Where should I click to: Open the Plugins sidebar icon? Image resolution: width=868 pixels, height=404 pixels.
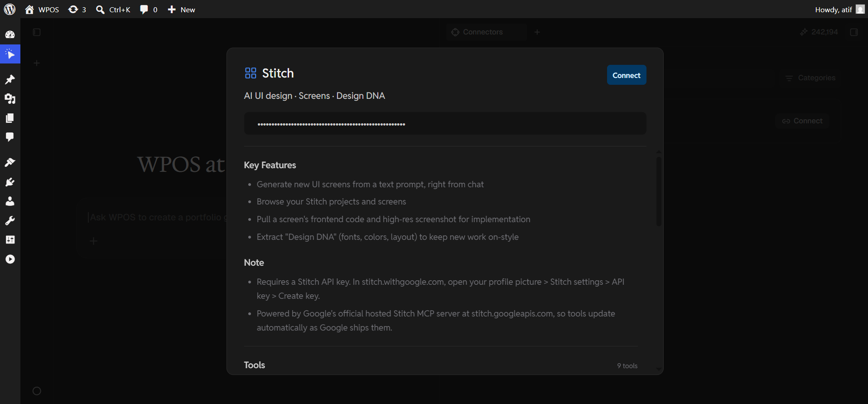[10, 182]
